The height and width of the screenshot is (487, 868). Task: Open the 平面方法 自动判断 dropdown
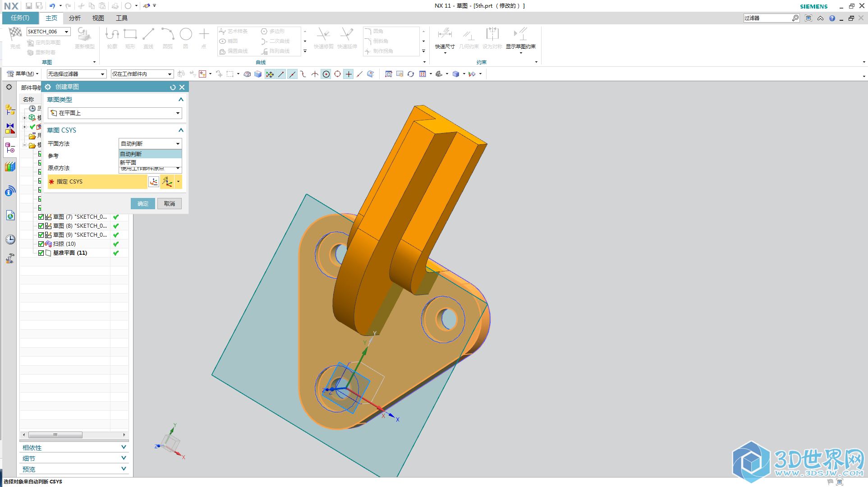150,143
